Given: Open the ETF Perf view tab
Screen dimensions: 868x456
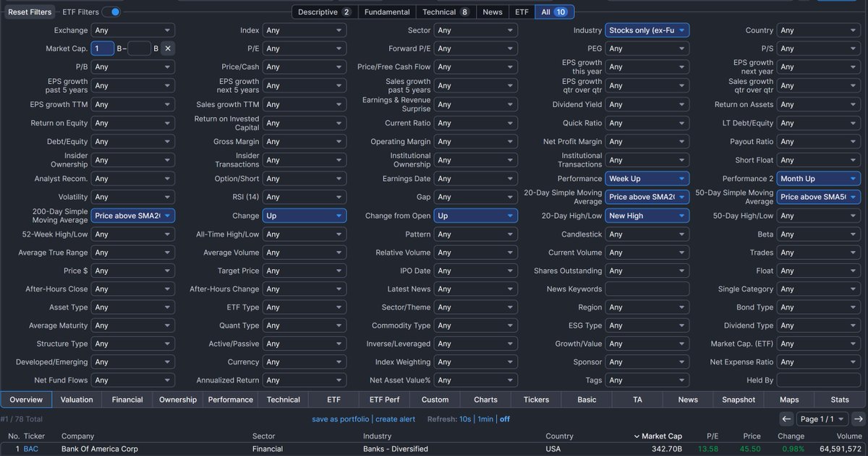Looking at the screenshot, I should coord(384,400).
